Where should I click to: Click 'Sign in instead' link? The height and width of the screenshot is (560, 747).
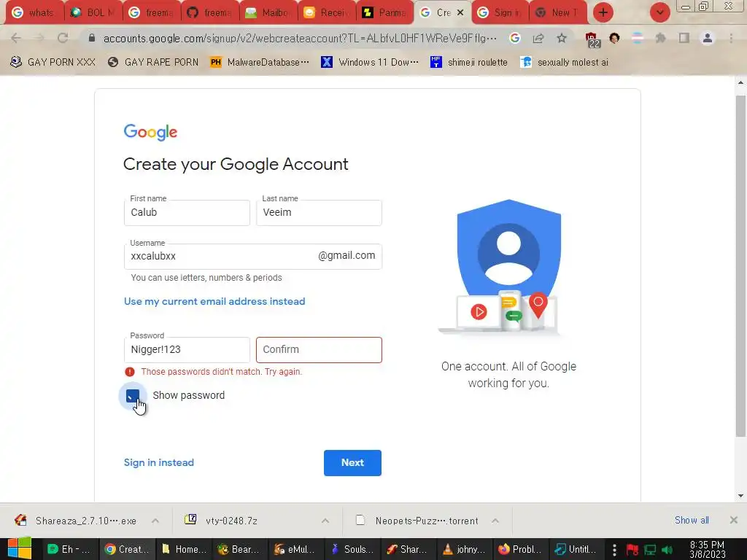click(158, 462)
